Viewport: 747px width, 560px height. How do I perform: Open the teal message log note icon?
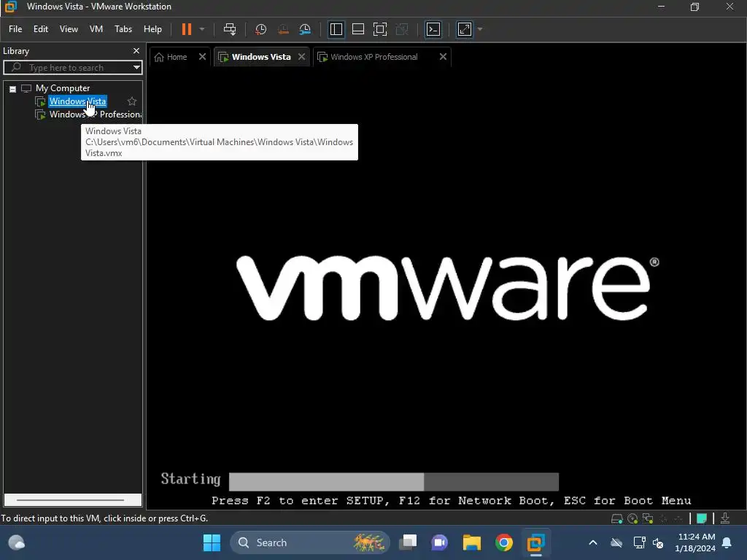pos(702,518)
